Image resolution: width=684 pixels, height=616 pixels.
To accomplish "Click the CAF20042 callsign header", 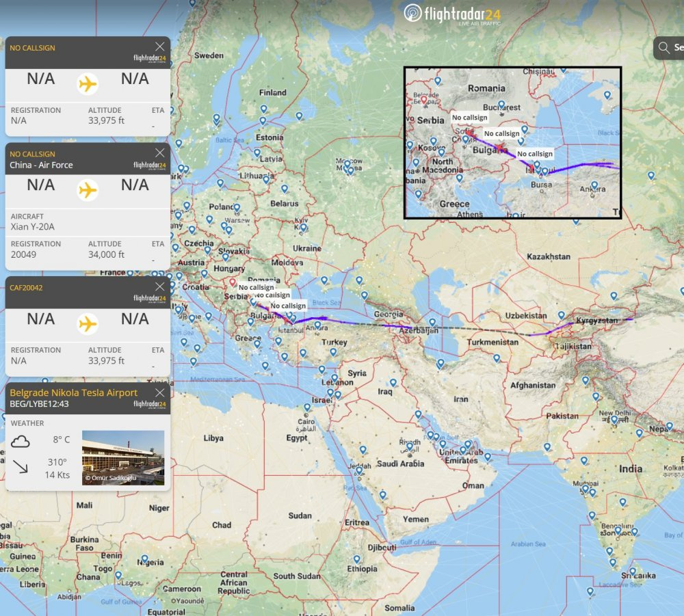I will pyautogui.click(x=26, y=288).
